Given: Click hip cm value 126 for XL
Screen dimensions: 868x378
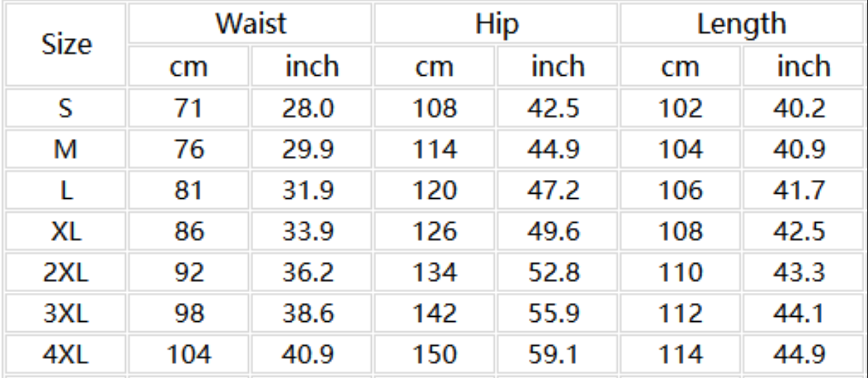Looking at the screenshot, I should 435,232.
